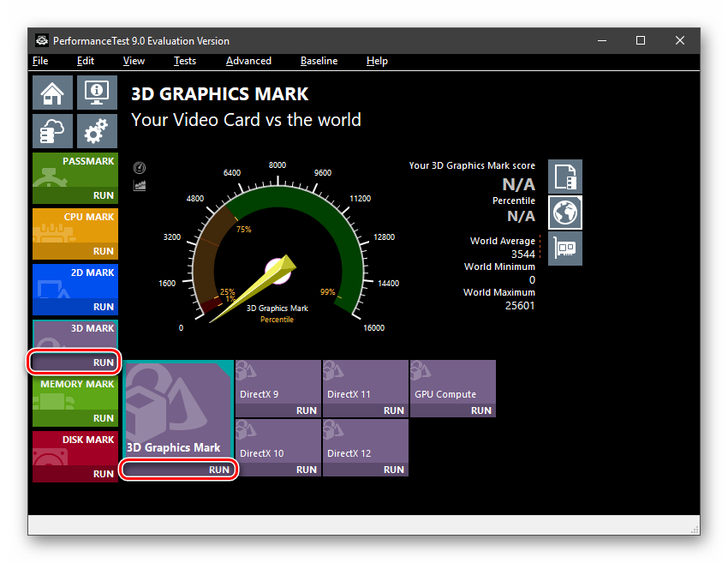Open the Baseline menu

coord(319,61)
